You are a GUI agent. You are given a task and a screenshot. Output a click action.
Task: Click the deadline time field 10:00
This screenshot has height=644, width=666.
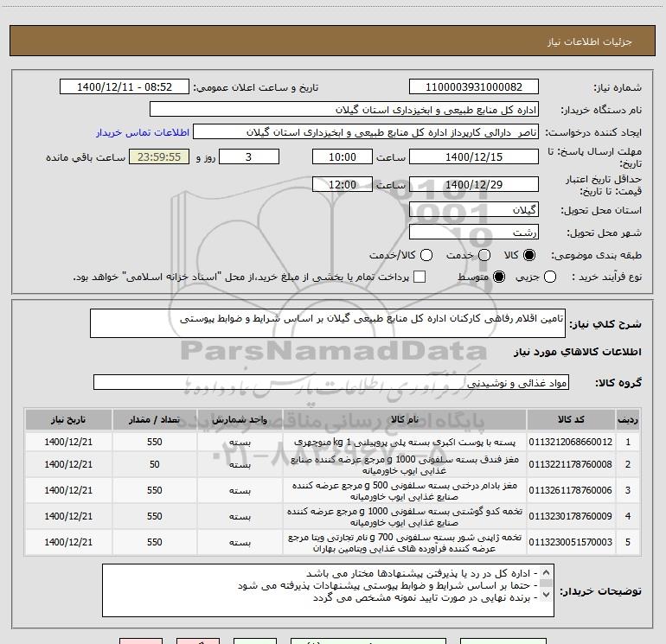(343, 156)
